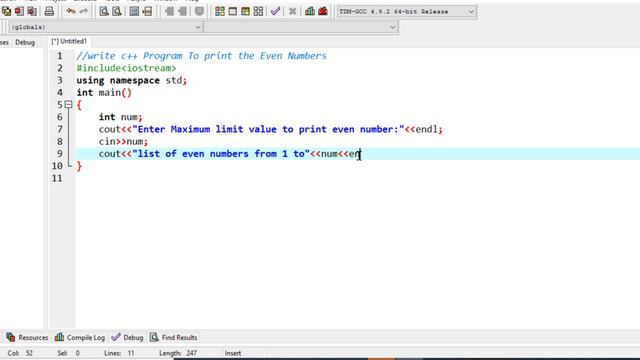Click the greyed shield-shaped toolbar icon
The height and width of the screenshot is (360, 640).
[199, 11]
